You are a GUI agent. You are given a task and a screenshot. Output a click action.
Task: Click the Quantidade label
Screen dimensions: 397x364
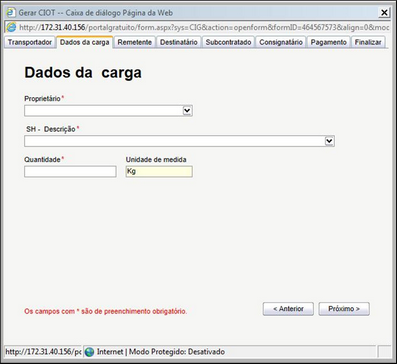[42, 160]
